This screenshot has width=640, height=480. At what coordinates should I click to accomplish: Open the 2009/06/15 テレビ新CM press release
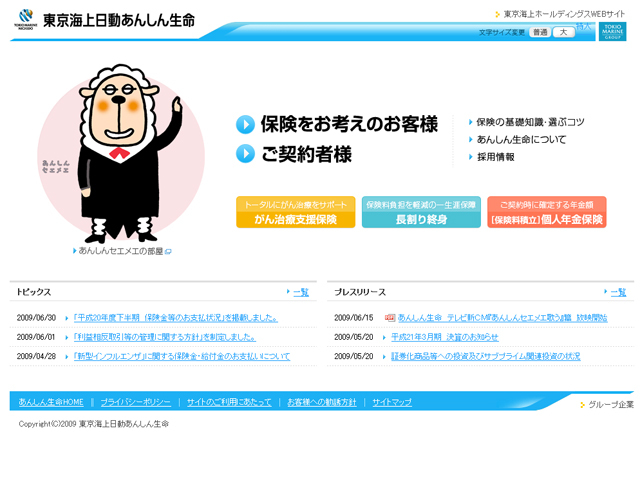[x=502, y=318]
